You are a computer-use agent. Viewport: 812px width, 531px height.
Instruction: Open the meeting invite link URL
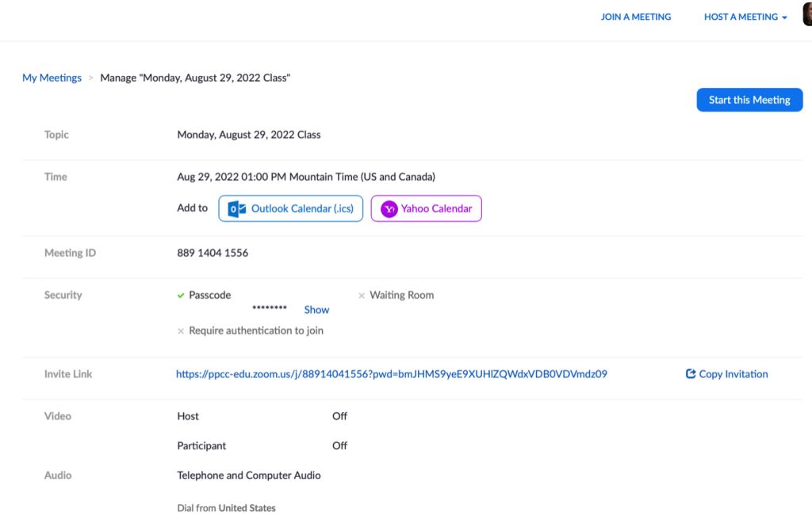pos(392,373)
